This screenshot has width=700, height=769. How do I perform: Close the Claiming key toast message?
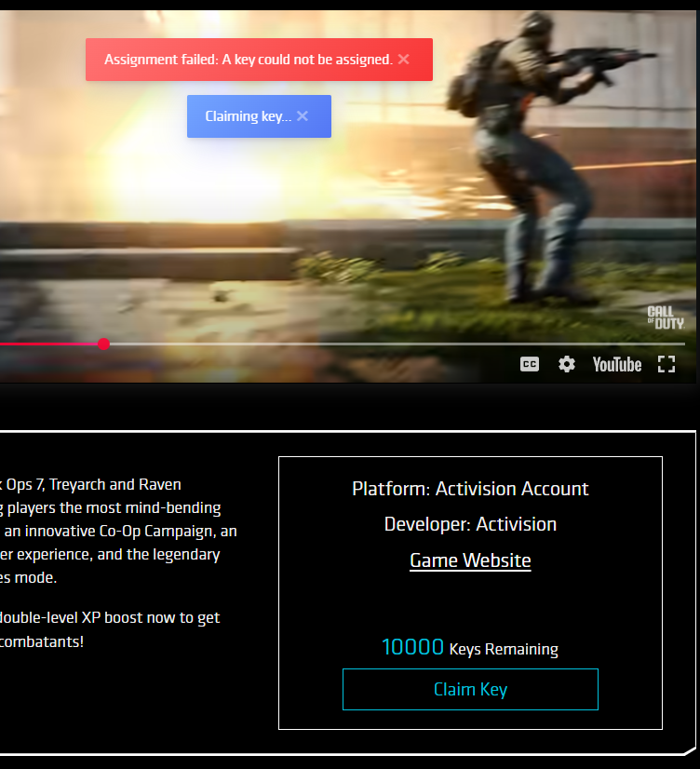[303, 116]
